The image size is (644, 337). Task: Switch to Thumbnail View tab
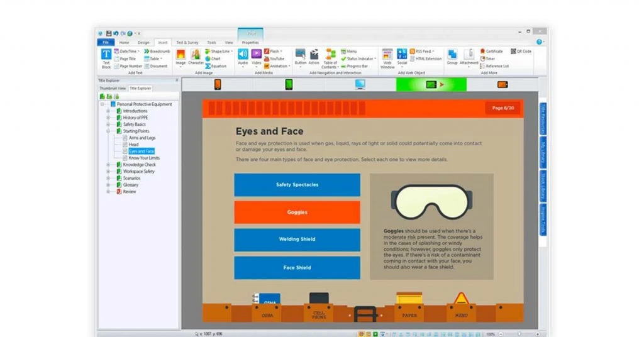[x=113, y=88]
